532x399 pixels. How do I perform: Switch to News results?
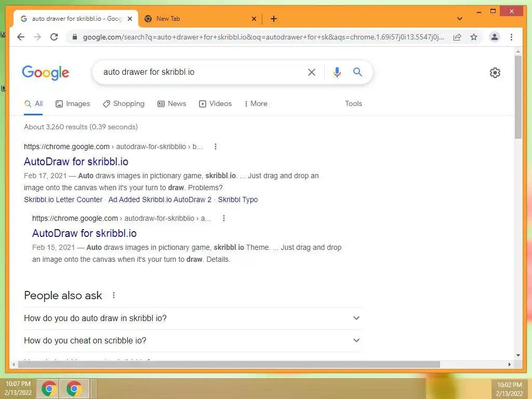coord(171,104)
